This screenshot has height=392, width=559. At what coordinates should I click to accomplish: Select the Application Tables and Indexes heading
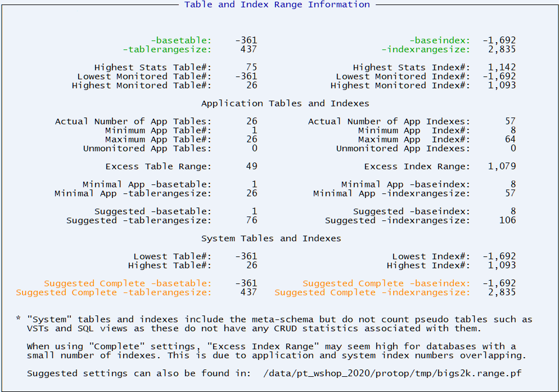(x=279, y=103)
